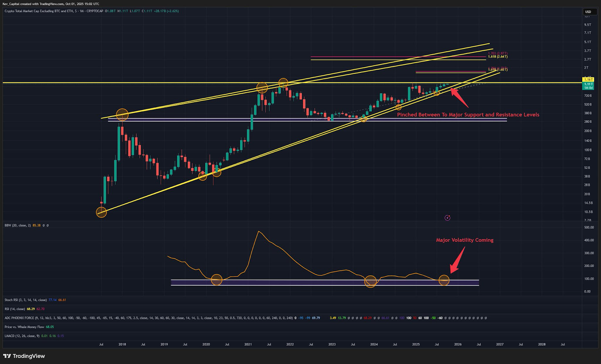Open the ADC PHOENIX FORCE indicator legend
Image resolution: width=601 pixels, height=364 pixels.
point(23,318)
